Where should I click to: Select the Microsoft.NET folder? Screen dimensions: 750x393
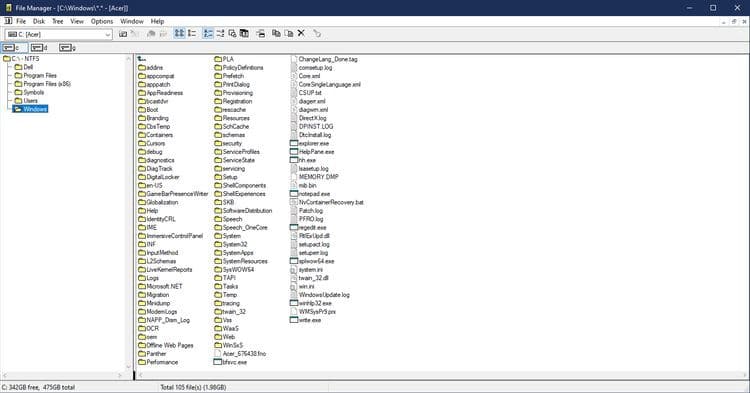tap(160, 286)
